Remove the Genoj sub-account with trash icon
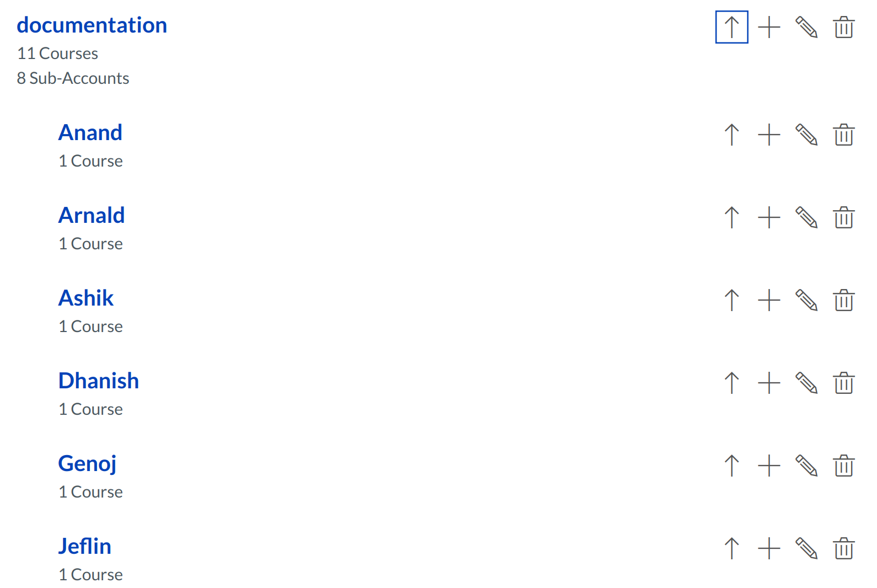The height and width of the screenshot is (588, 877). click(x=844, y=466)
